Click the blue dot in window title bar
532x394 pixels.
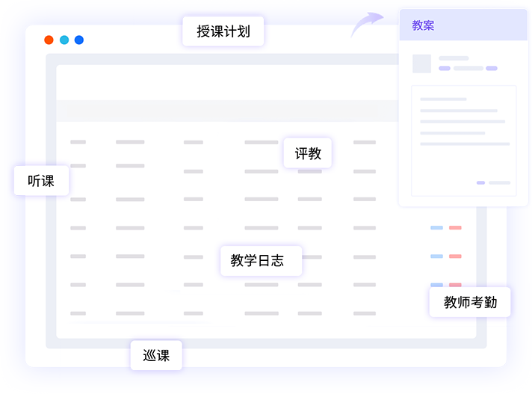(x=79, y=40)
